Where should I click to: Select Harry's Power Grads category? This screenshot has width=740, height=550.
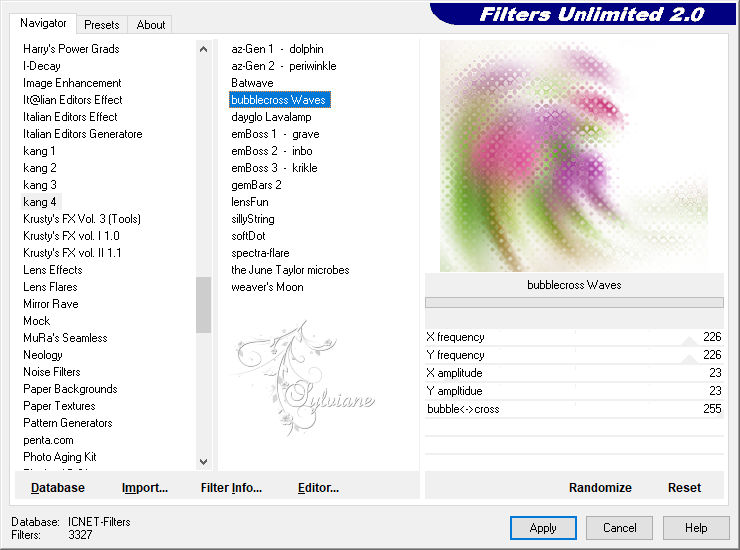point(71,49)
